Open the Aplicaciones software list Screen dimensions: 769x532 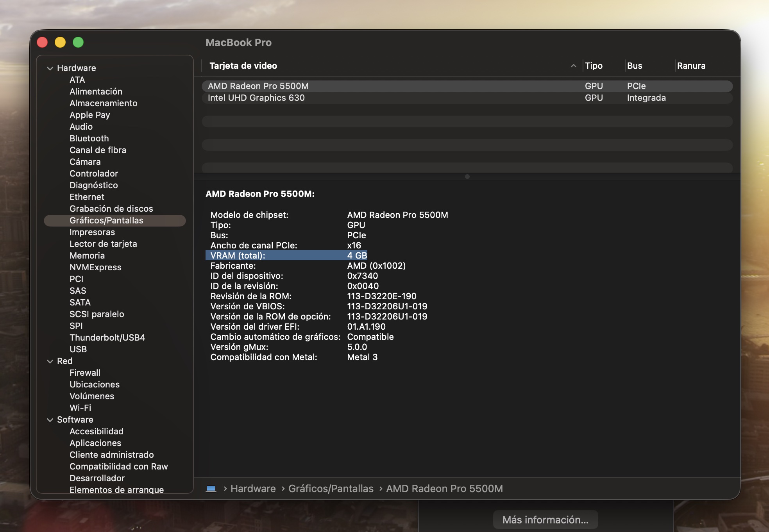tap(95, 443)
